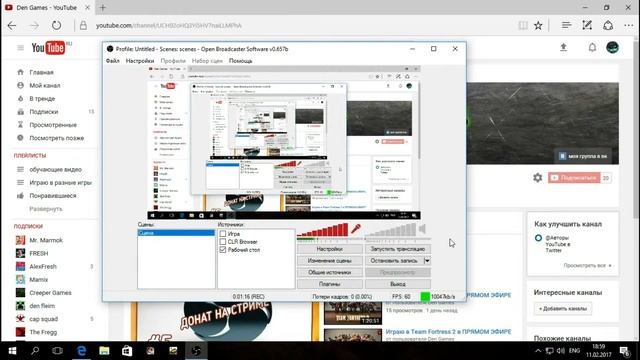Launch Edge from the taskbar
The width and height of the screenshot is (640, 360).
point(82,351)
